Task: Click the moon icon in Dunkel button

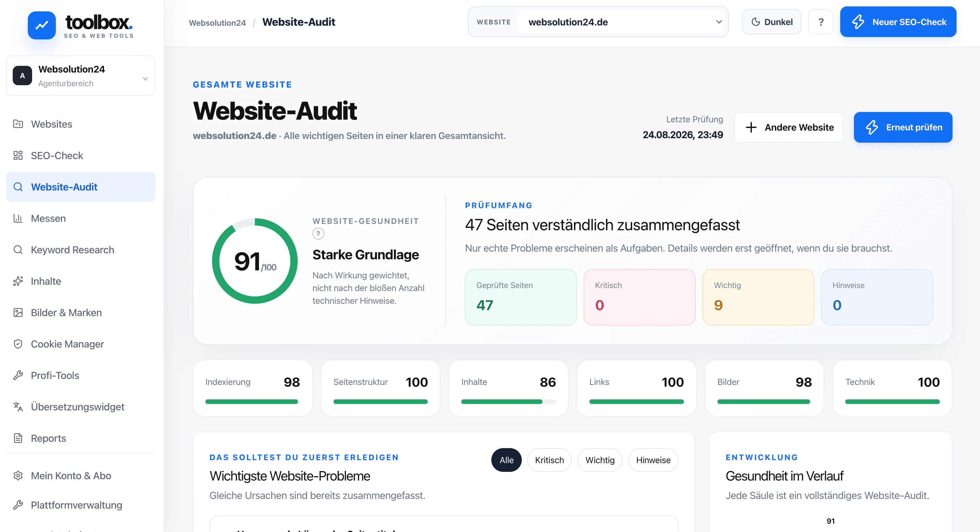Action: 756,22
